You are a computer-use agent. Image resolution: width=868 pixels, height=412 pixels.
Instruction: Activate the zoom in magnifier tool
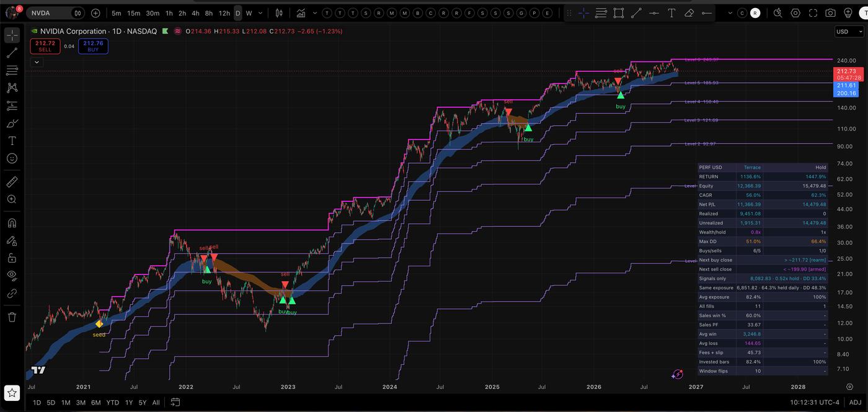click(12, 199)
